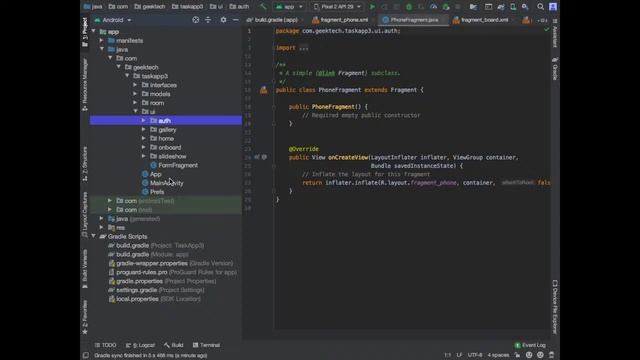Open the Terminal tool window tab

(207, 345)
